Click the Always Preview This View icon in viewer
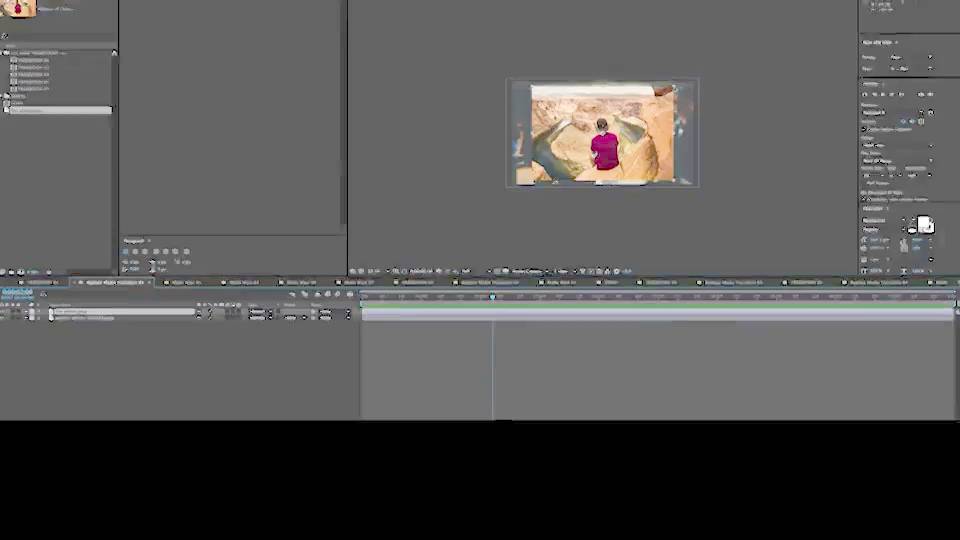Screen dimensions: 960x540 [x=353, y=271]
